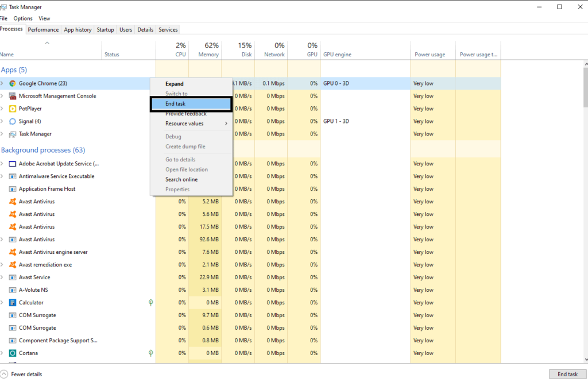Click the Signal app icon
The width and height of the screenshot is (588, 382).
click(x=13, y=121)
